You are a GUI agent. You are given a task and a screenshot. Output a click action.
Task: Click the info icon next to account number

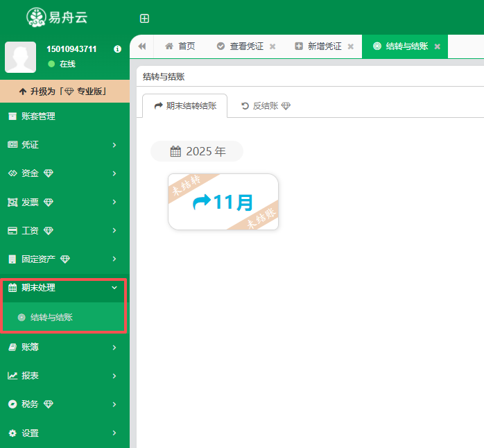click(117, 49)
